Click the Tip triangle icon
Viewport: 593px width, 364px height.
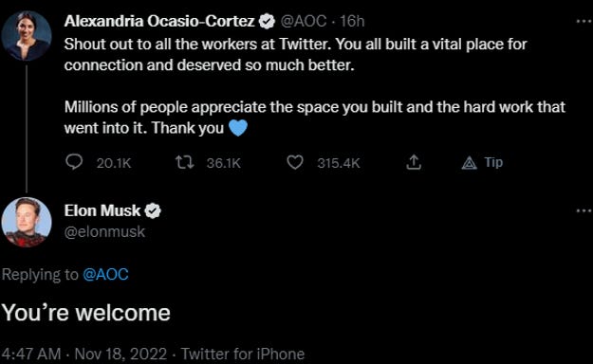click(x=470, y=163)
